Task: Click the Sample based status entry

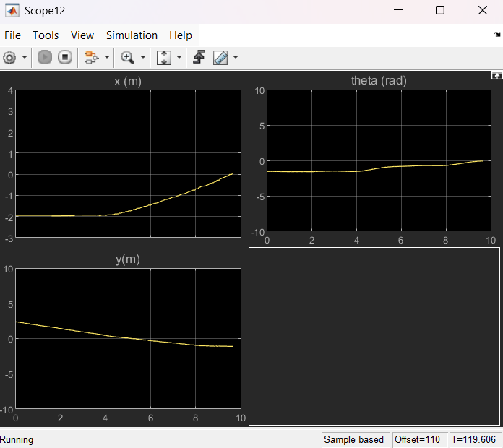Action: coord(354,439)
